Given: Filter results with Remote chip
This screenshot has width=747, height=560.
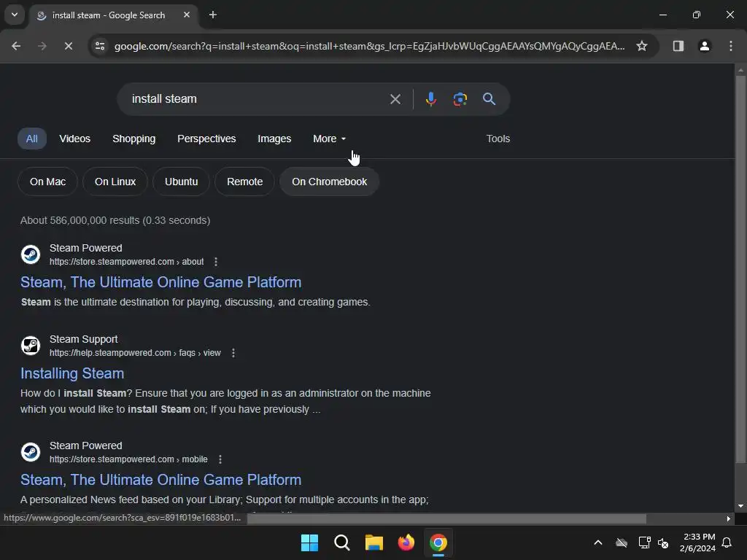Looking at the screenshot, I should pyautogui.click(x=245, y=182).
